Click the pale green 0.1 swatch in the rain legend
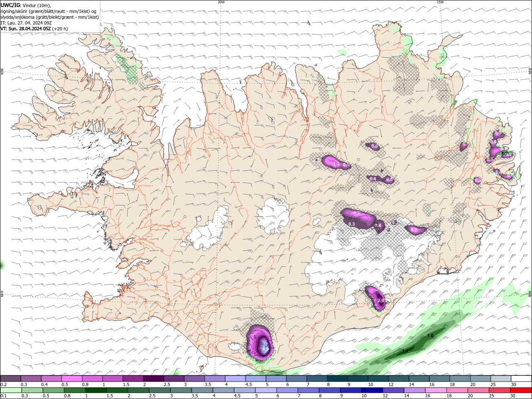 click(x=11, y=390)
